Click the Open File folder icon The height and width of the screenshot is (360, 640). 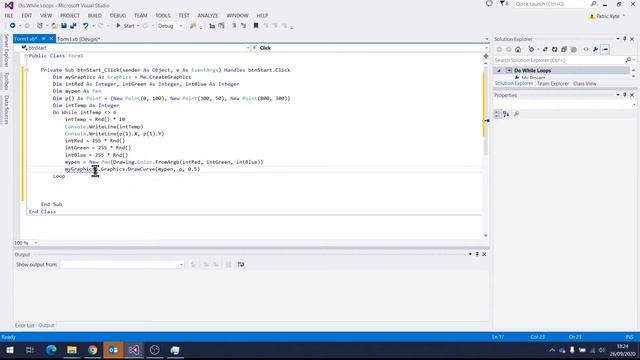pyautogui.click(x=54, y=26)
